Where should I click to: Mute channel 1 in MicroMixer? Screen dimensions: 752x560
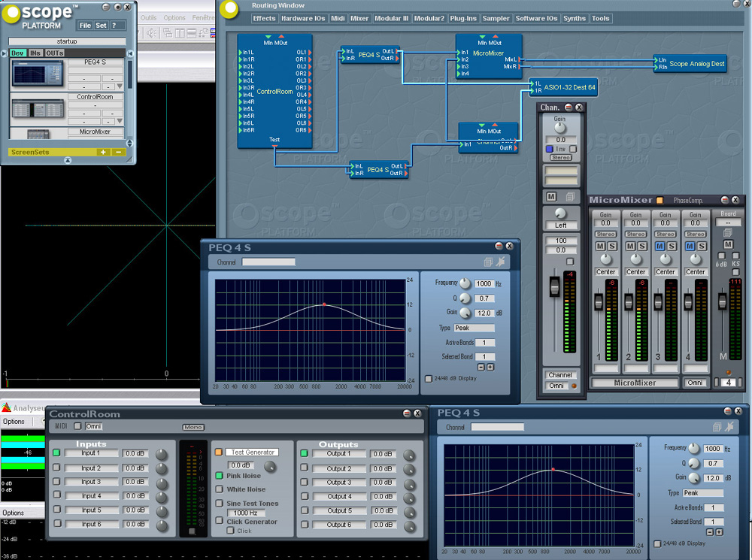[x=600, y=246]
